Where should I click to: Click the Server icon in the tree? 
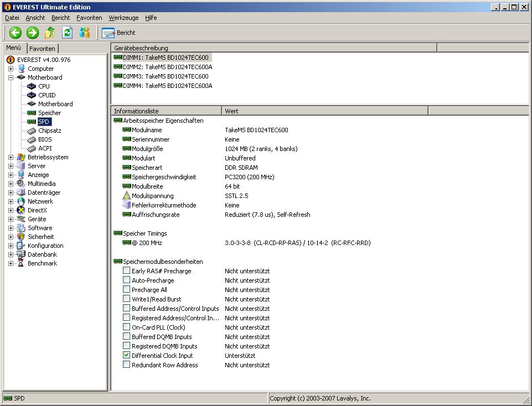click(x=21, y=166)
